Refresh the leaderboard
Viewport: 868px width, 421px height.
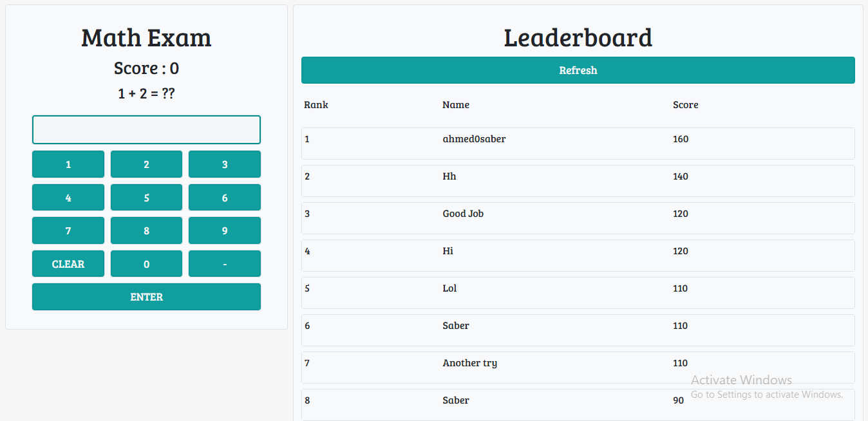pyautogui.click(x=578, y=70)
